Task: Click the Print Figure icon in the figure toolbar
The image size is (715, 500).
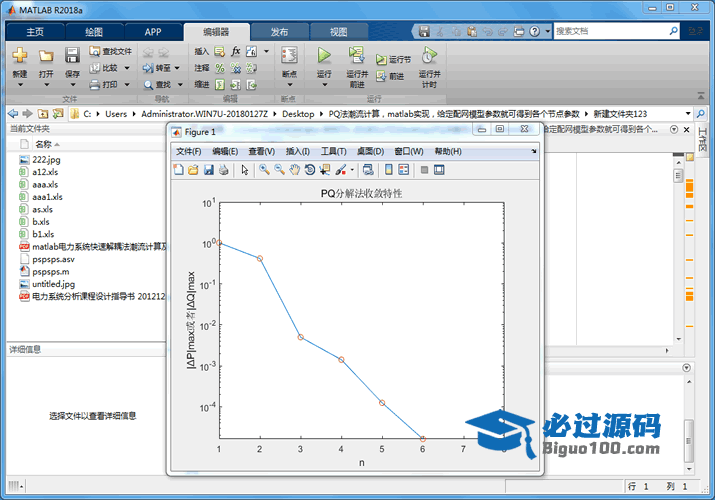Action: click(223, 170)
